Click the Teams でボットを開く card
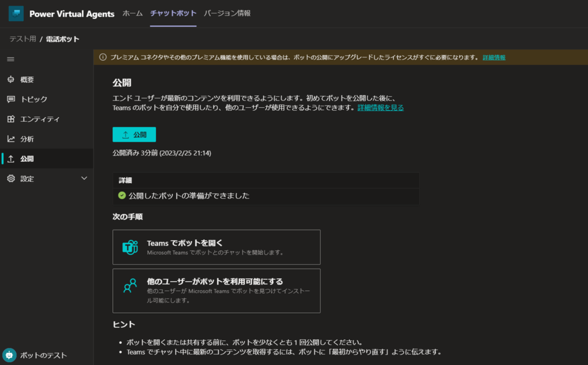Viewport: 588px width, 365px height. (216, 247)
